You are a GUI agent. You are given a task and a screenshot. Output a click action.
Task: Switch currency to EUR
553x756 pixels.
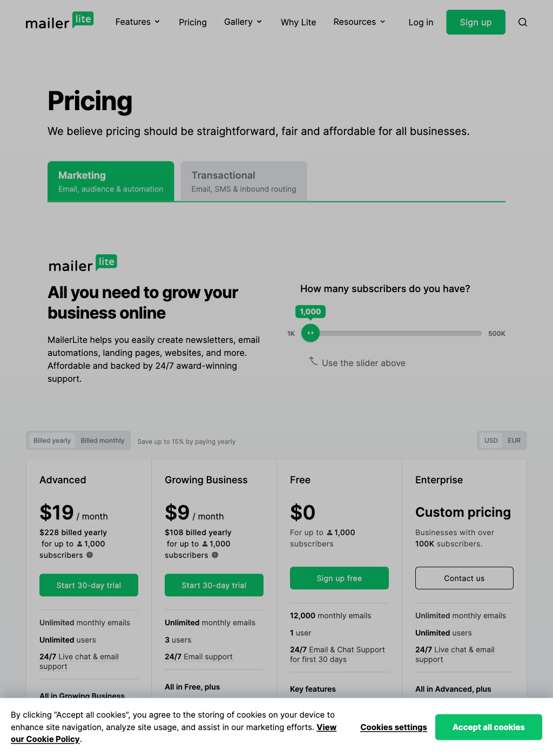(x=514, y=441)
